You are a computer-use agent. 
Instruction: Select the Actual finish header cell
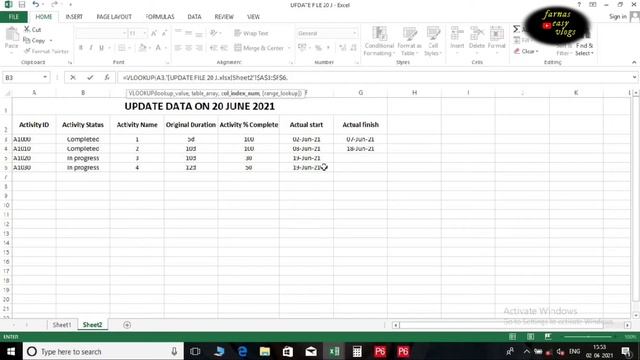pyautogui.click(x=360, y=124)
